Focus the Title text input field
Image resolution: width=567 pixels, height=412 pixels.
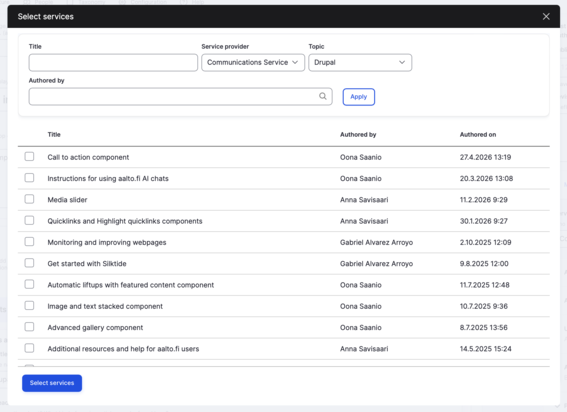pos(113,63)
